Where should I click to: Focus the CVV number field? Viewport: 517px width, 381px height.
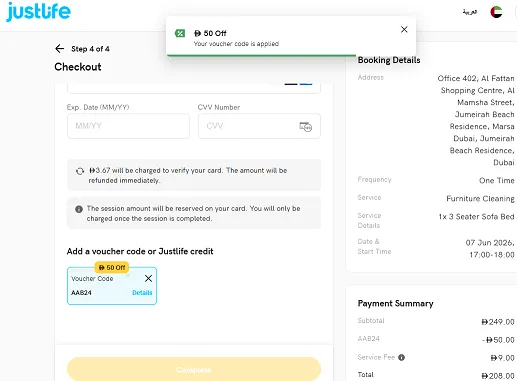click(x=259, y=126)
